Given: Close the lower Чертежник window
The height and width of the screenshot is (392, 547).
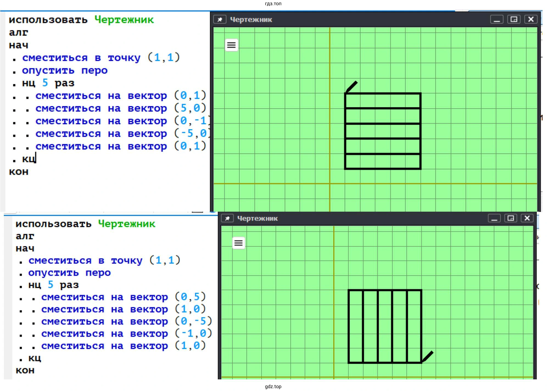Looking at the screenshot, I should 527,218.
